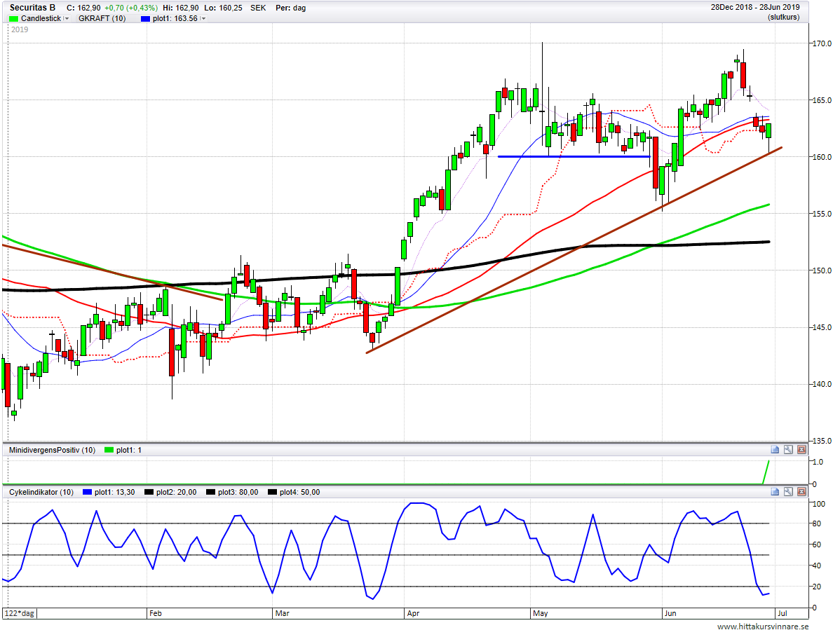The width and height of the screenshot is (840, 630).
Task: Open the plot1: 163.56 dropdown arrow
Action: point(203,19)
